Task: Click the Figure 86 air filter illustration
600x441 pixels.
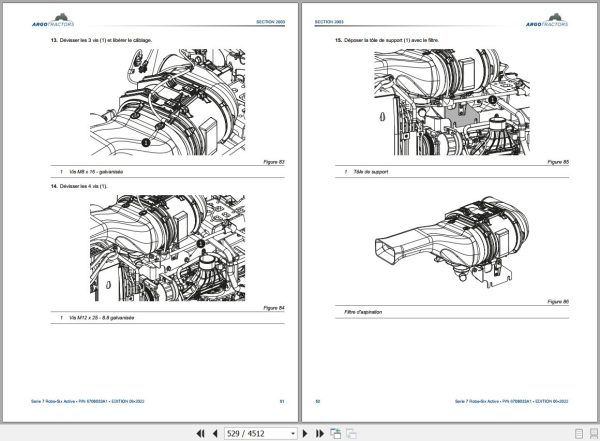Action: click(452, 242)
